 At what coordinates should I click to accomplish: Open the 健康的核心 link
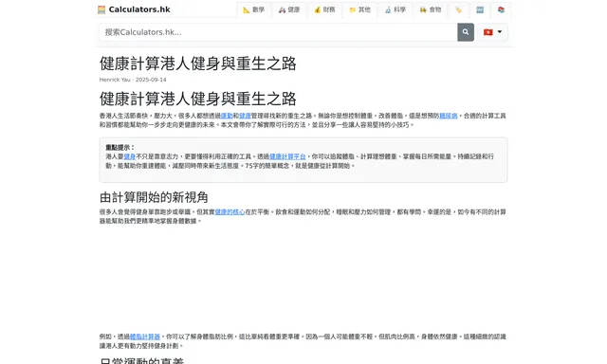coord(230,212)
